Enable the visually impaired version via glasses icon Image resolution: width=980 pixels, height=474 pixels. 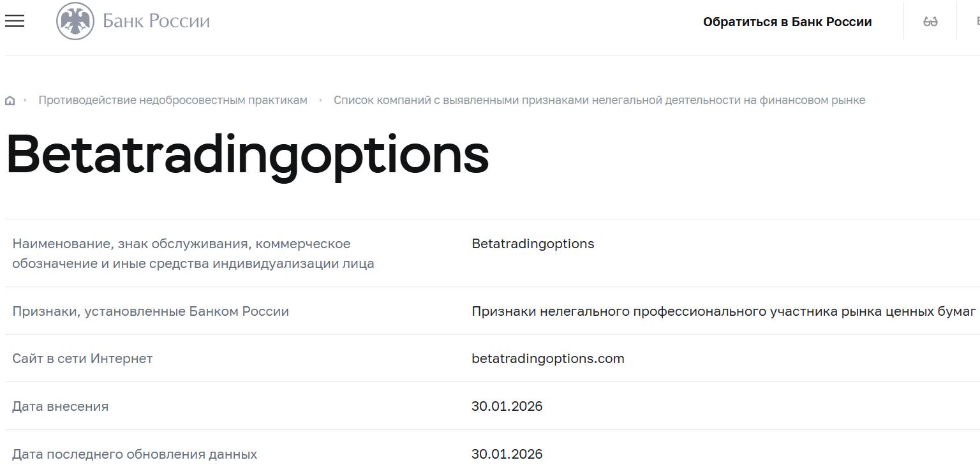(x=930, y=20)
